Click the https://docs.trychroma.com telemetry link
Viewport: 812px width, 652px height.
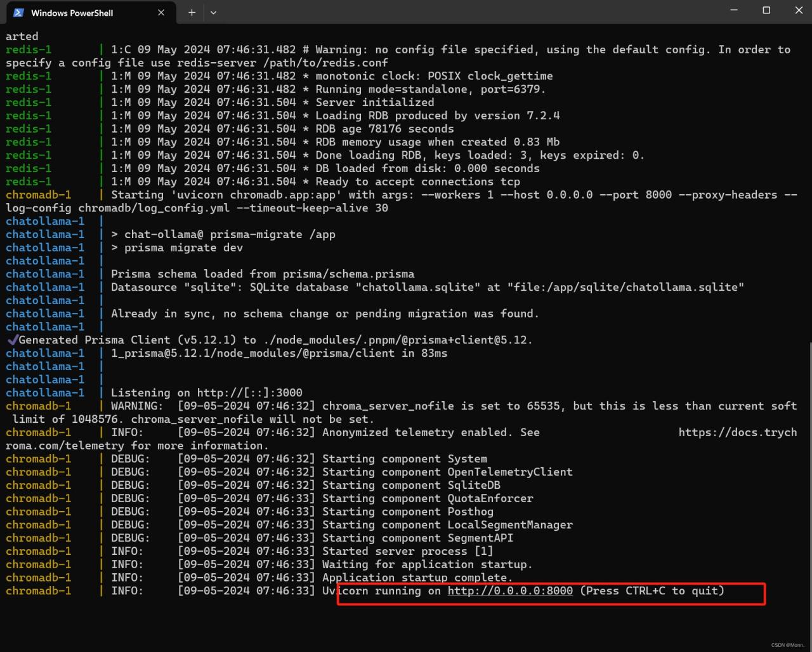coord(738,432)
